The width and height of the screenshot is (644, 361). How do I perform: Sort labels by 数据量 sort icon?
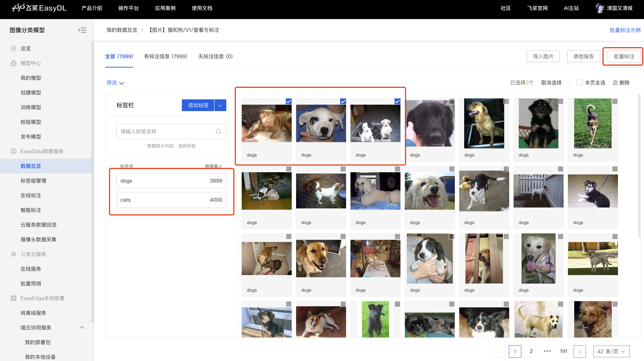click(220, 166)
